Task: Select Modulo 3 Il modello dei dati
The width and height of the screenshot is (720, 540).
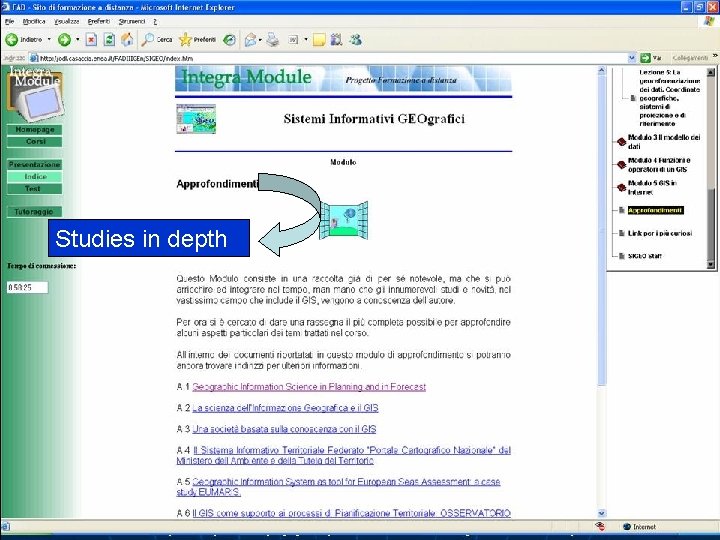Action: 664,141
